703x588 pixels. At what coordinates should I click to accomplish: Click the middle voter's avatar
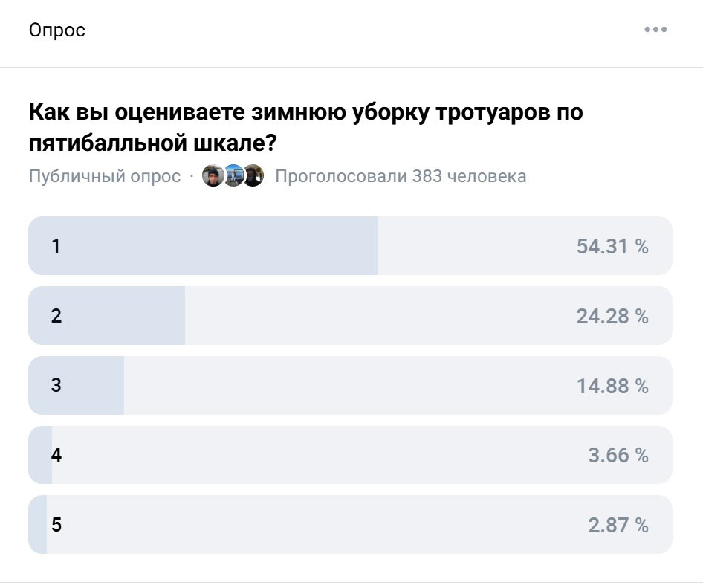tap(233, 176)
